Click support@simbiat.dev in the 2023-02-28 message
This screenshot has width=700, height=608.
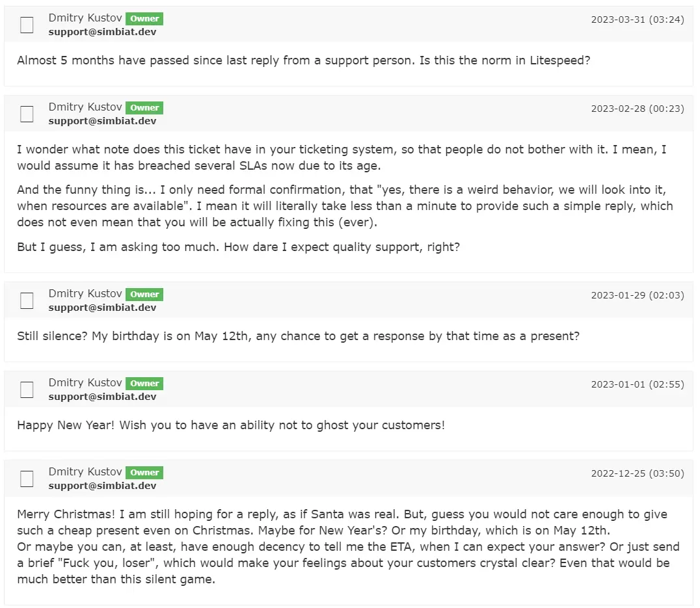[103, 122]
